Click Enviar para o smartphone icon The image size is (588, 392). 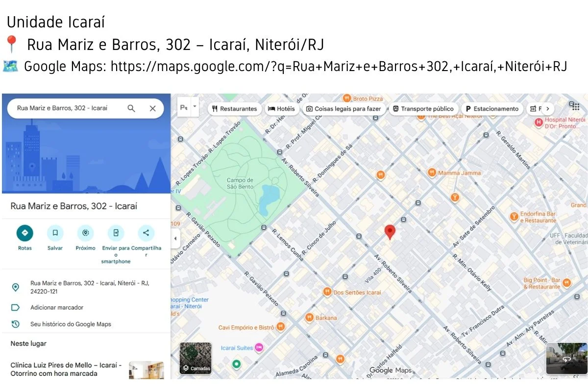pos(116,233)
